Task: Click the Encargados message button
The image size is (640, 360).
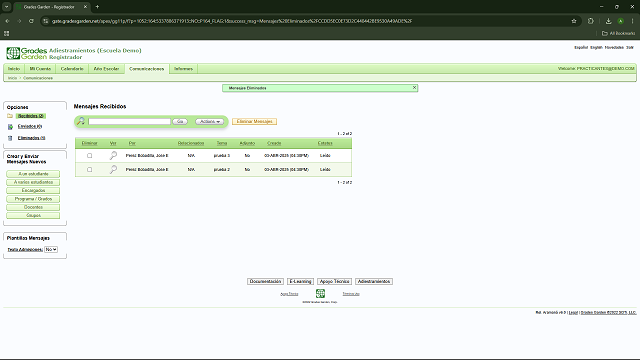Action: click(33, 191)
